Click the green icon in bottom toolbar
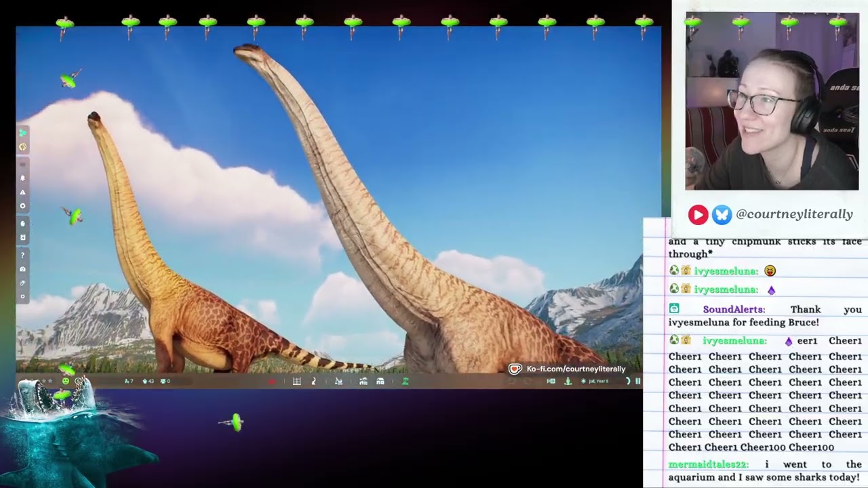Viewport: 868px width, 488px height. pos(405,381)
